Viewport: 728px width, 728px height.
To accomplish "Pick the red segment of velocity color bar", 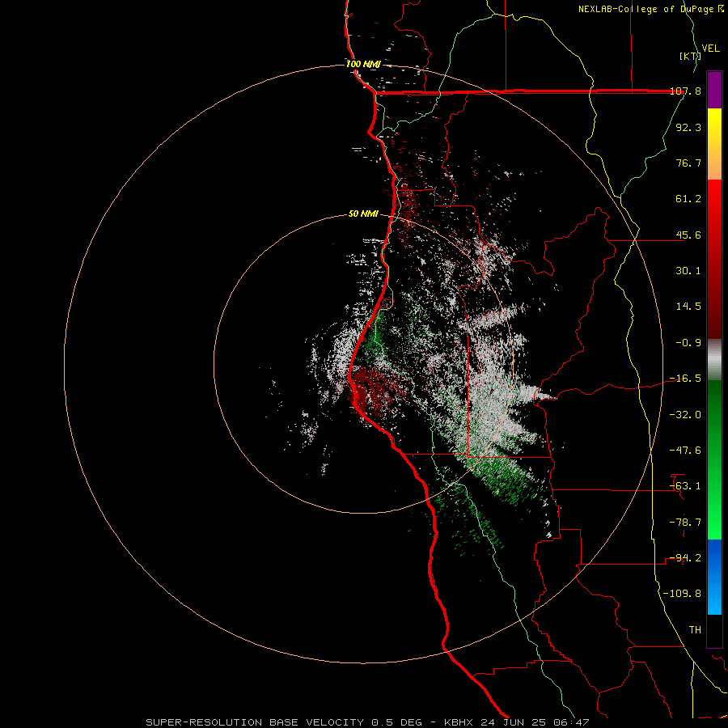I will tap(714, 259).
